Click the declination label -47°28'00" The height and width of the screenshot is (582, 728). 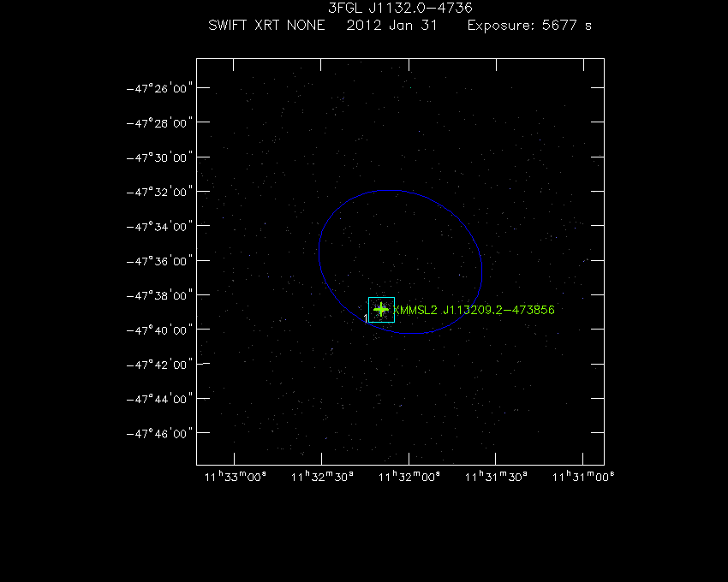click(x=159, y=123)
